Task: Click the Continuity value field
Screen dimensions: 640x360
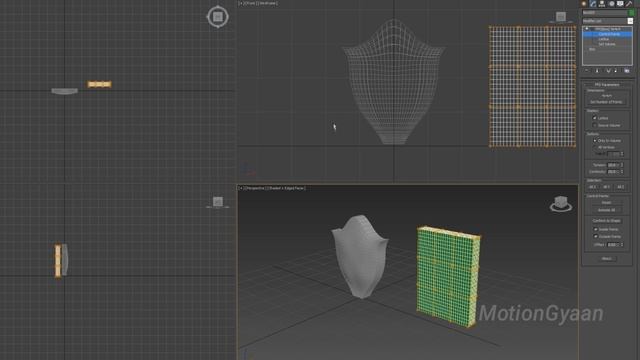Action: coord(613,172)
